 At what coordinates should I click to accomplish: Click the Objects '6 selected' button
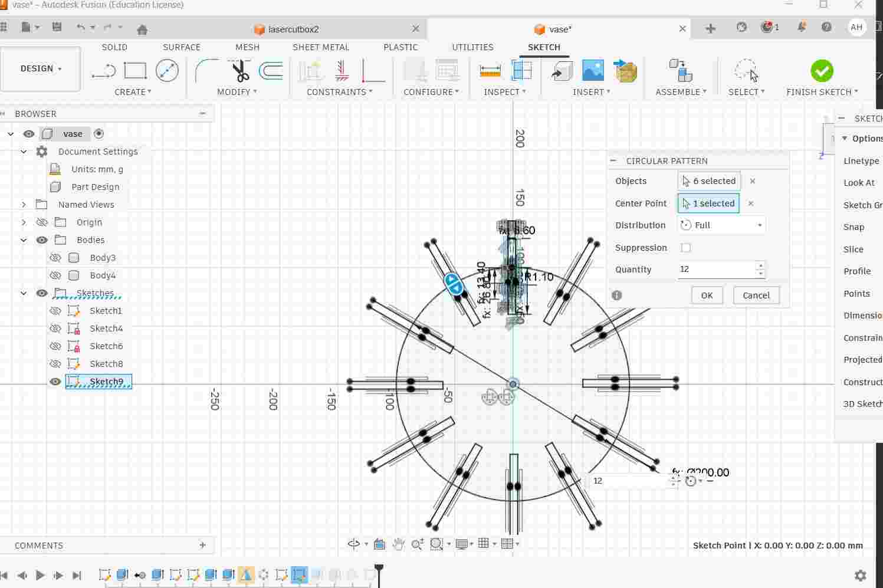click(709, 181)
